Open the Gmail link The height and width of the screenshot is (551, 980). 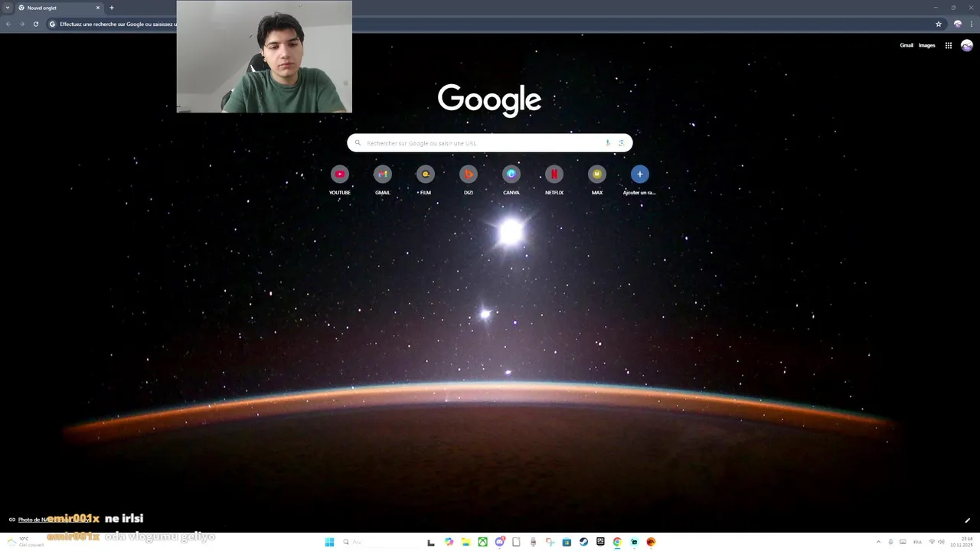point(906,45)
